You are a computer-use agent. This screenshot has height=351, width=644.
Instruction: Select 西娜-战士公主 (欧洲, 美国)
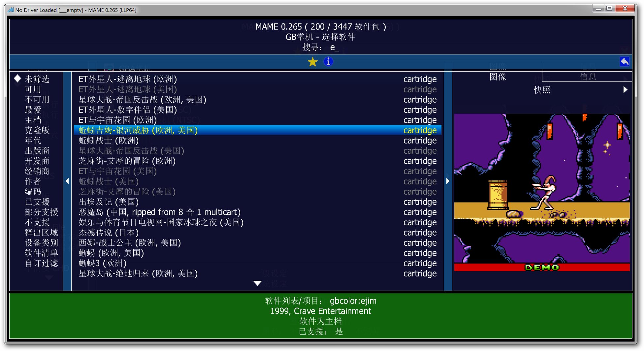(x=257, y=243)
